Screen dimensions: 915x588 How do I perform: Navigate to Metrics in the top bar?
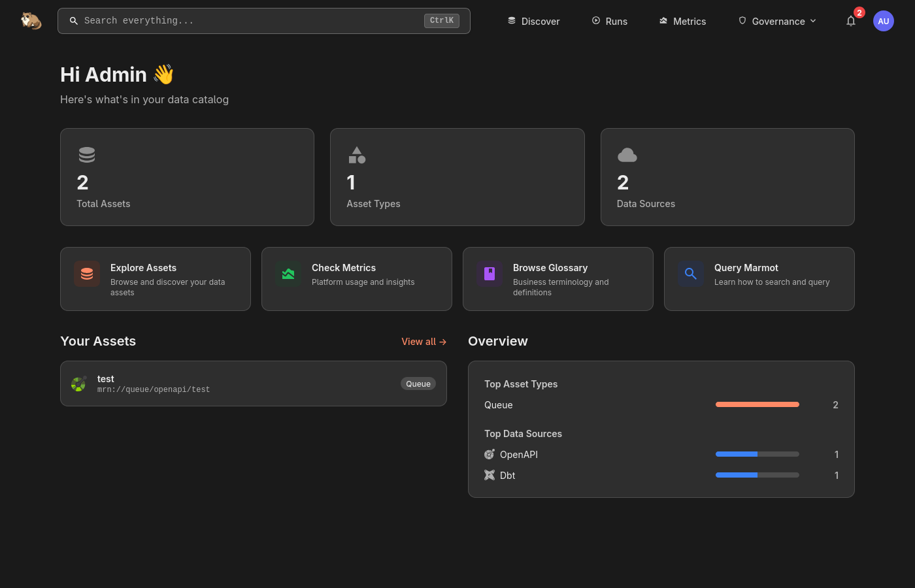click(x=682, y=21)
